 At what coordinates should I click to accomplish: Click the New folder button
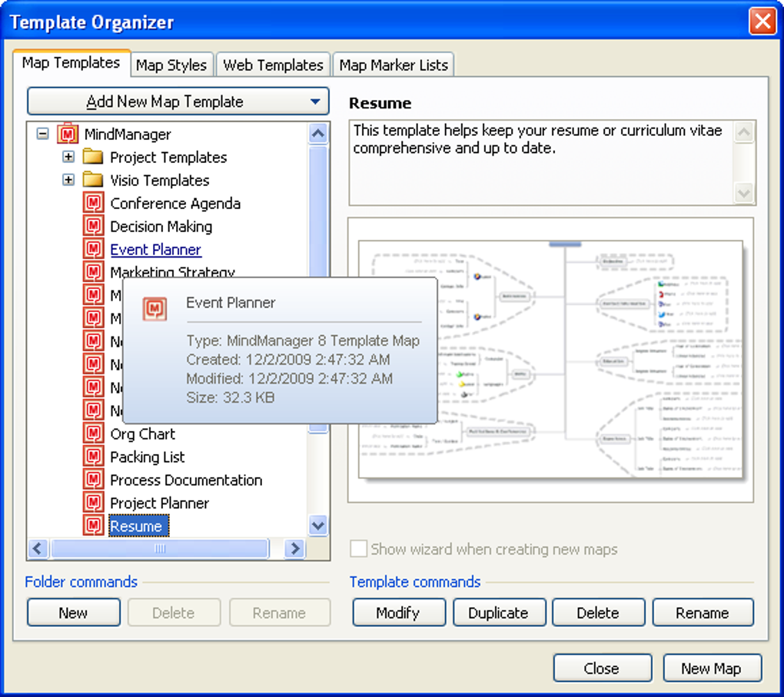74,612
